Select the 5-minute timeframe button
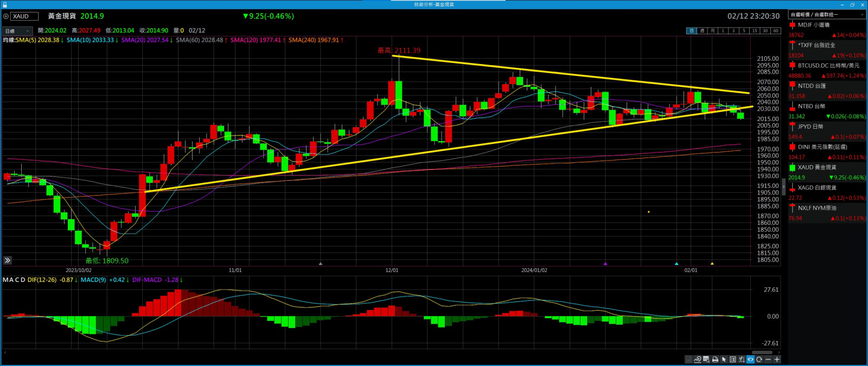 point(744,31)
